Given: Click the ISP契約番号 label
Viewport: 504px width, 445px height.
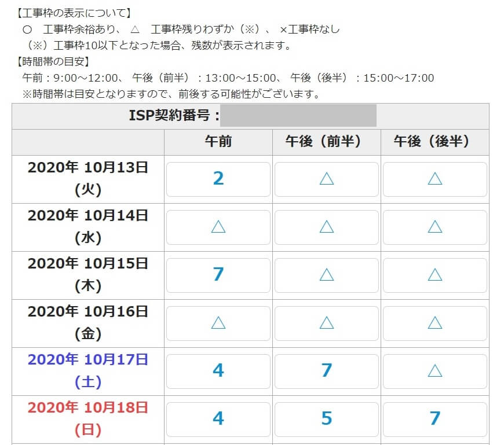Looking at the screenshot, I should coord(174,115).
